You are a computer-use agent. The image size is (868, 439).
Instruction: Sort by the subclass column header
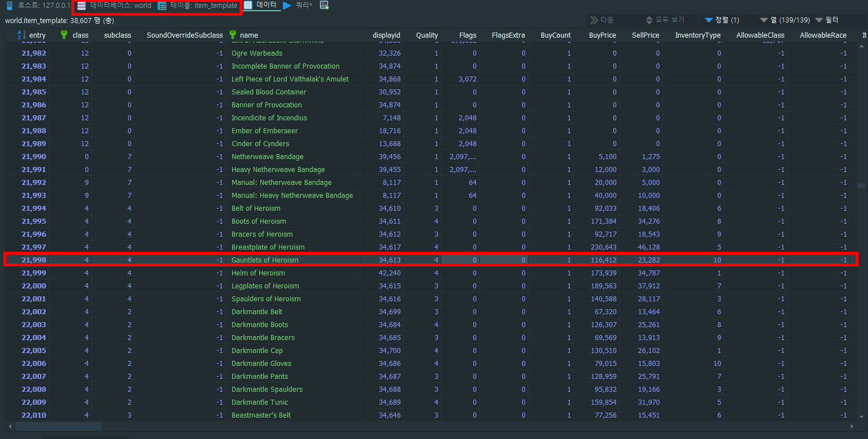pos(117,35)
